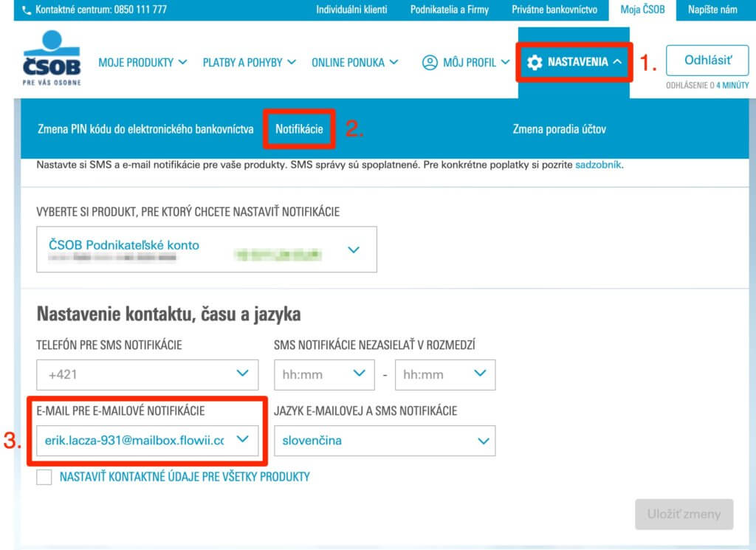Screen dimensions: 756x550
Task: Click the Telefón pre SMS notifikácie label
Action: coord(109,346)
